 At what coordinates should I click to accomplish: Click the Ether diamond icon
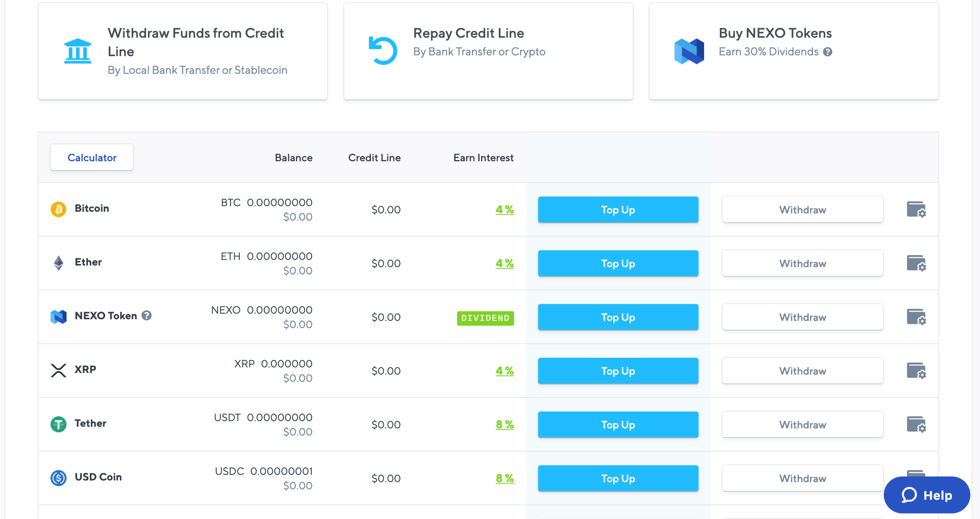click(x=59, y=263)
